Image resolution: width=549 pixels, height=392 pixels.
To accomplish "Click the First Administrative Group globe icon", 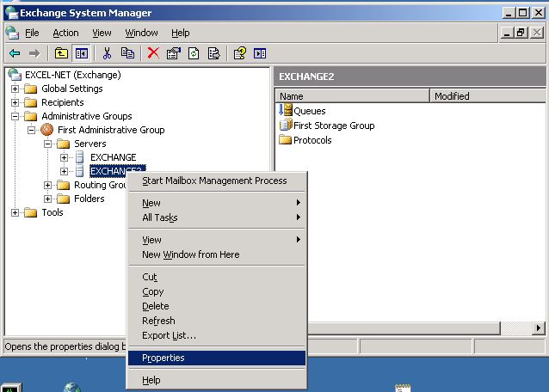I will 47,130.
